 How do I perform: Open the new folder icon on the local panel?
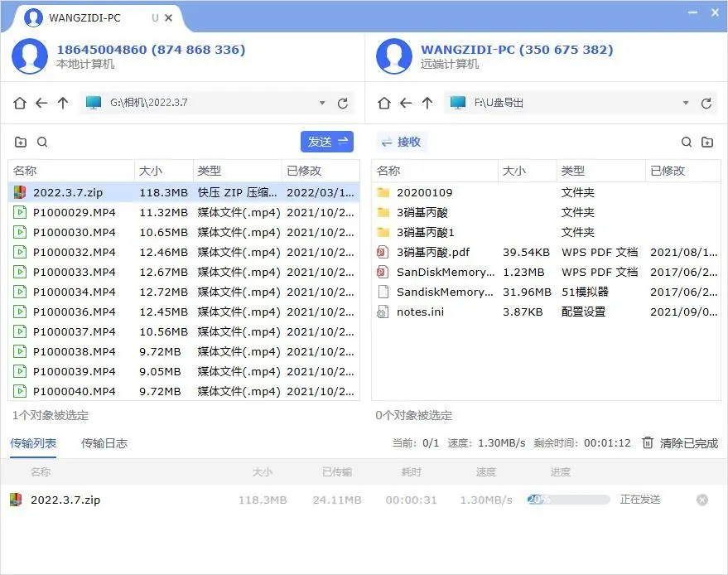[x=19, y=142]
